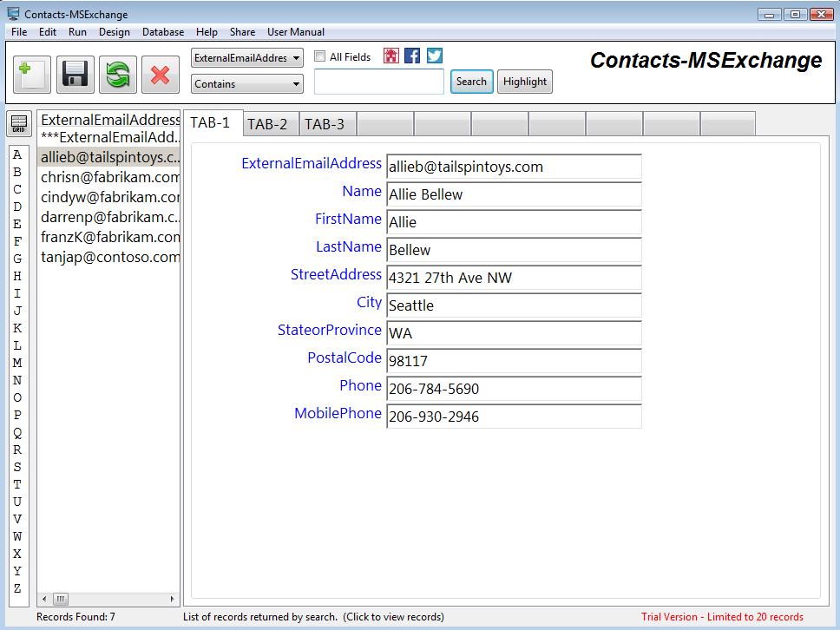Click the 'Records Found: 7' status text
This screenshot has height=630, width=840.
pyautogui.click(x=75, y=617)
